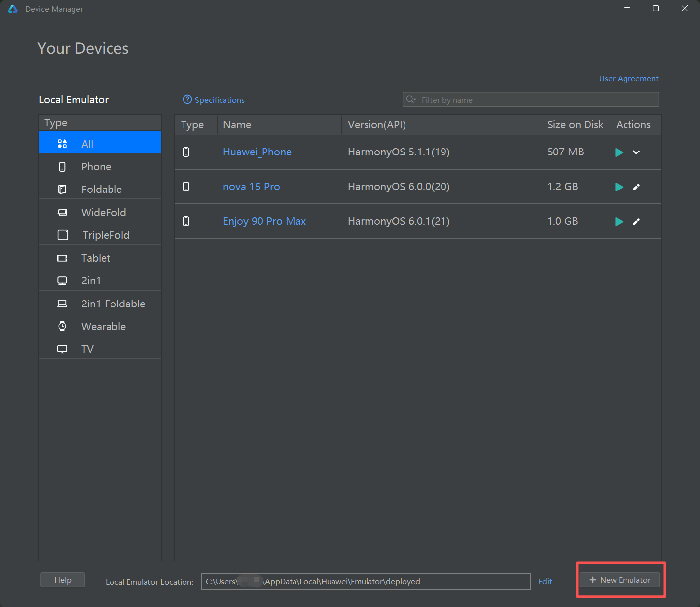Sort by the Version(API) column header
This screenshot has width=700, height=607.
(441, 125)
